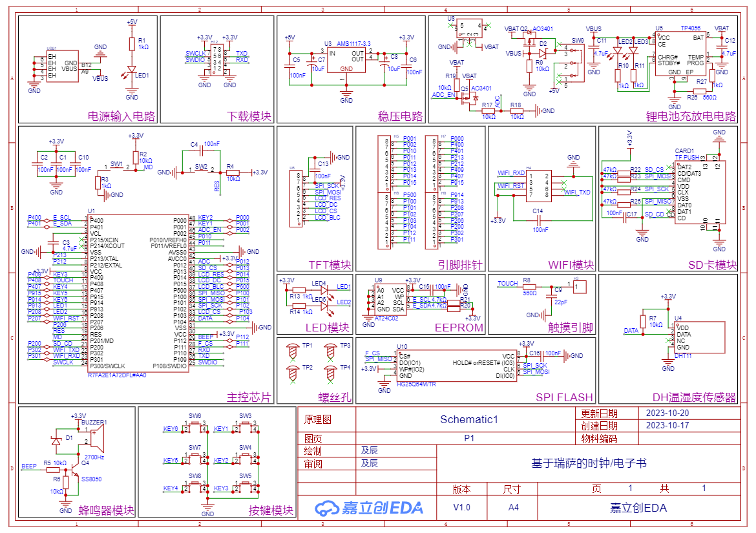The image size is (756, 533).
Task: Select the R7FA2E1A72DFL main controller U1
Action: pyautogui.click(x=138, y=293)
